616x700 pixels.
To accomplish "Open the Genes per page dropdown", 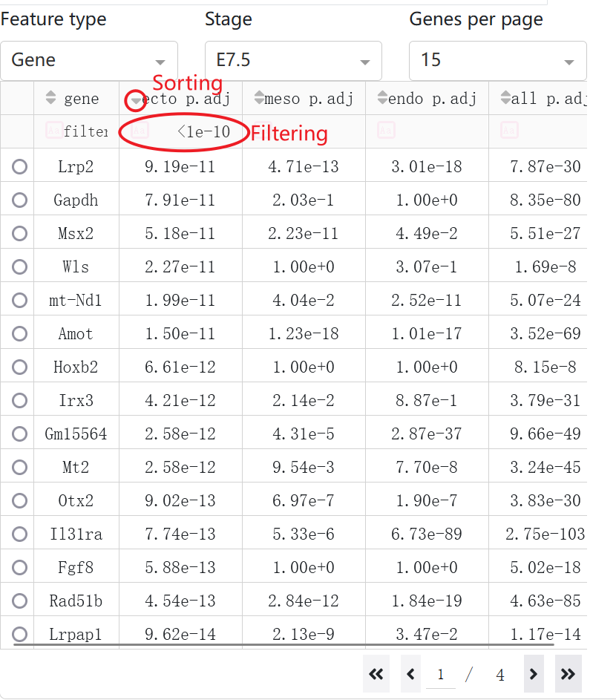I will pyautogui.click(x=498, y=61).
